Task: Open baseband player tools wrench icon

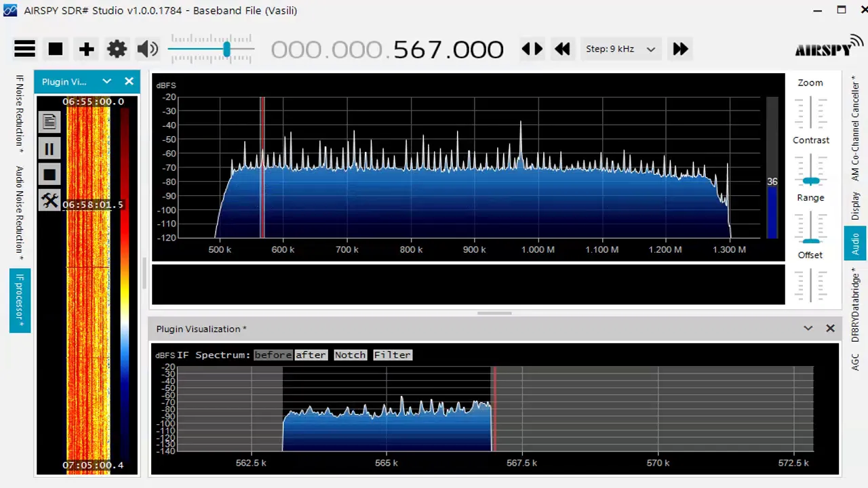Action: 49,201
